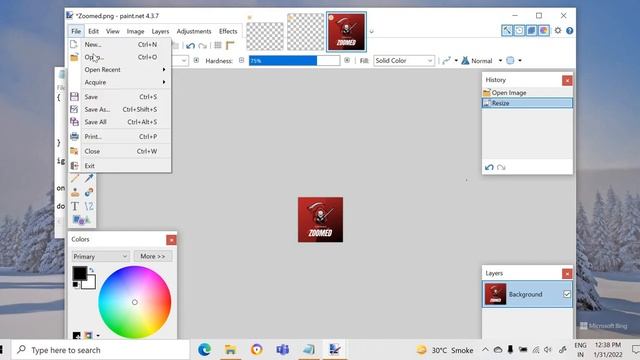Screen dimensions: 640x360
Task: Toggle the Colors window button
Action: pos(543,31)
